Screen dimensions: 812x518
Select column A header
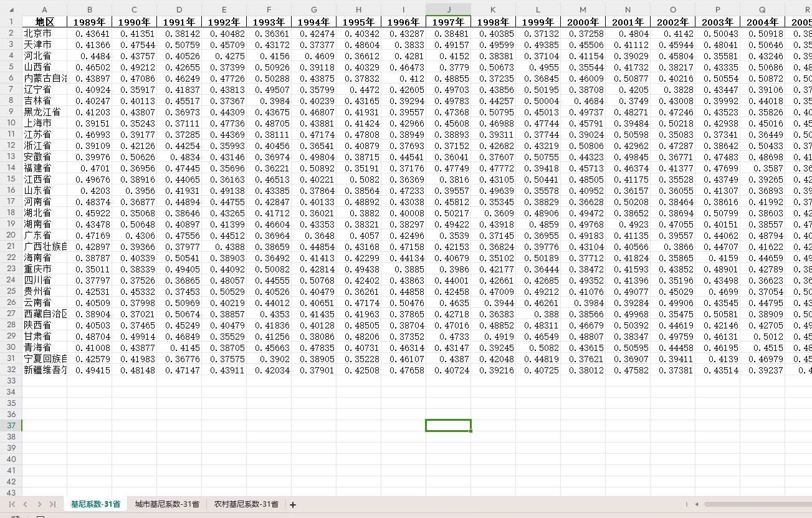[44, 9]
